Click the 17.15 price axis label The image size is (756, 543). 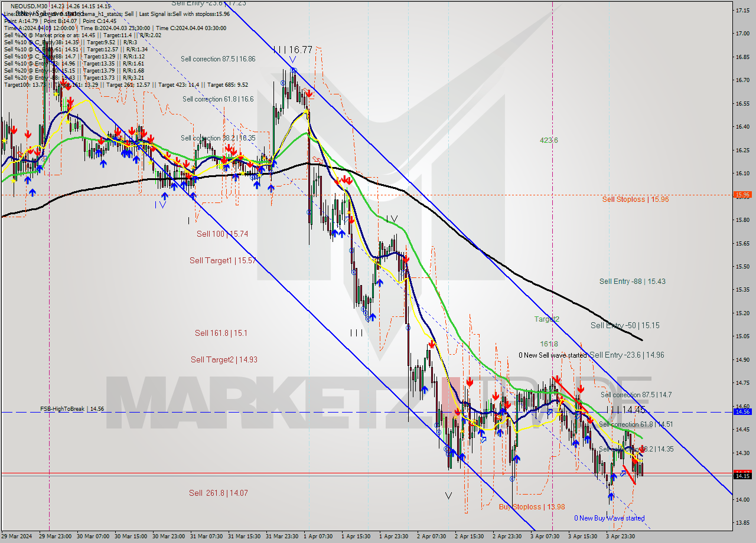click(743, 11)
